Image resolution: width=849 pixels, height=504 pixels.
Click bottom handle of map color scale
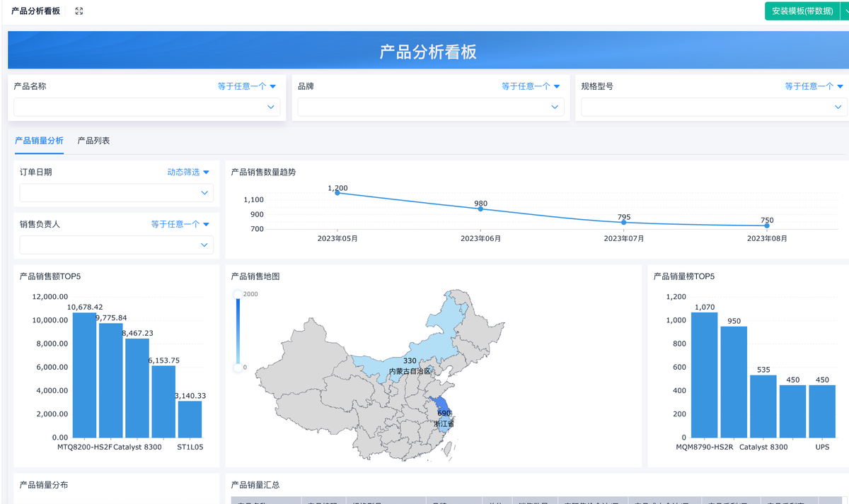(x=238, y=368)
